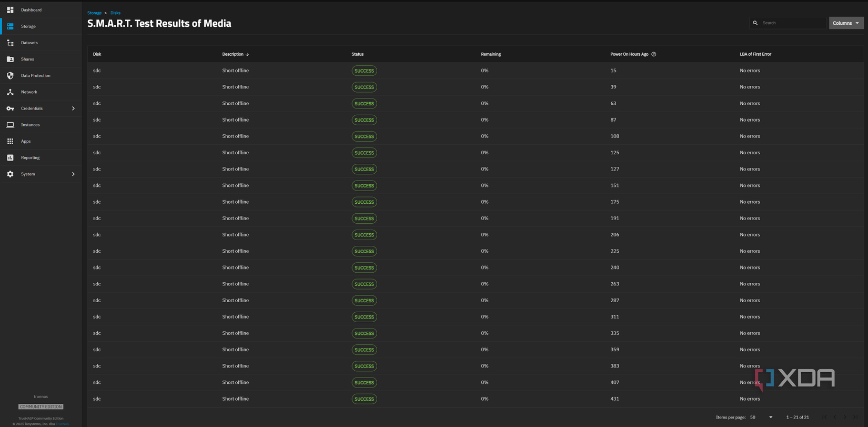Click the search magnifier icon

coord(755,23)
